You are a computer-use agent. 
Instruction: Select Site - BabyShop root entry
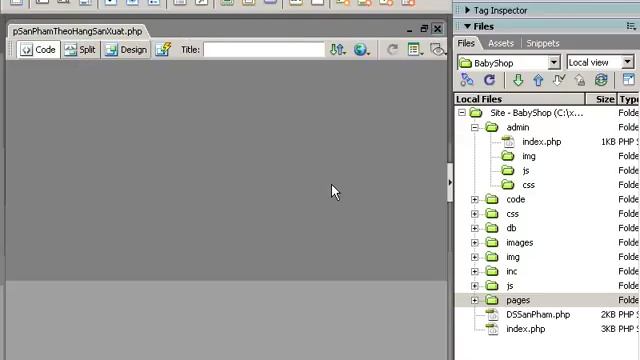[x=536, y=113]
